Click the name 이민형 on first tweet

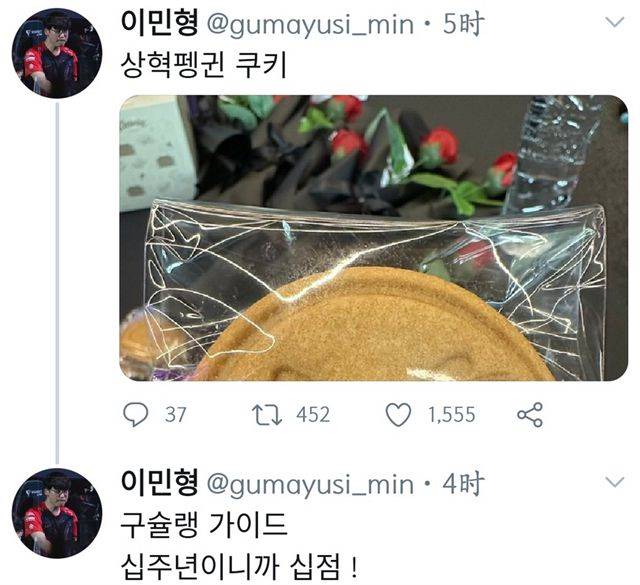coord(160,23)
